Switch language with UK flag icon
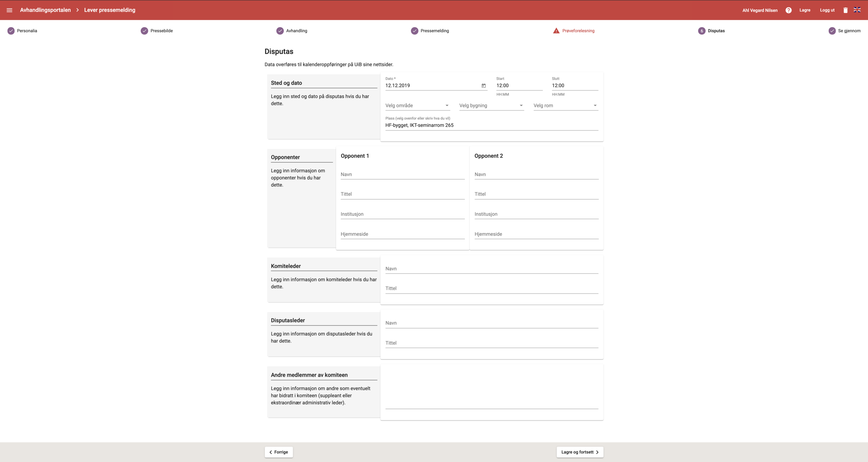 pos(857,10)
